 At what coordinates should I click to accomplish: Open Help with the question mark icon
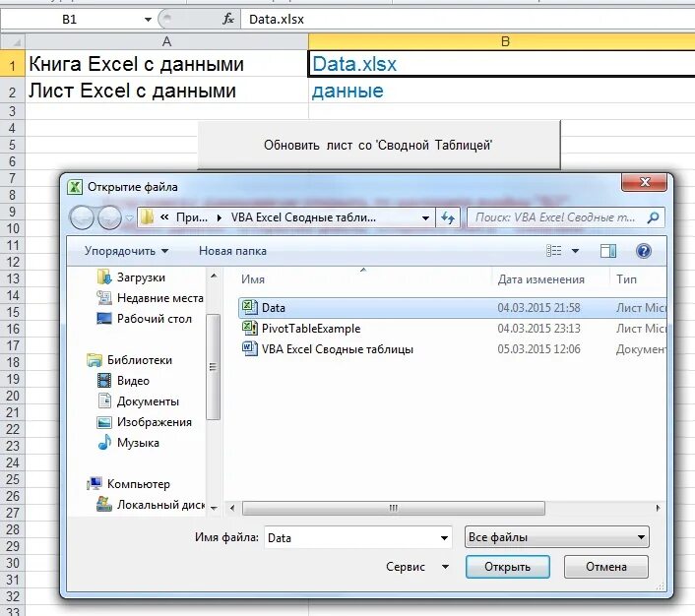coord(644,251)
